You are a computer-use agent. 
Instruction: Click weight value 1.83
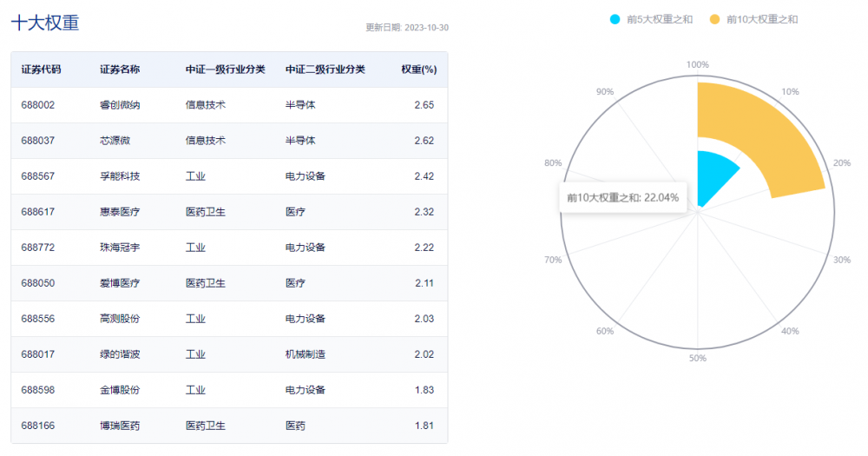pyautogui.click(x=424, y=390)
